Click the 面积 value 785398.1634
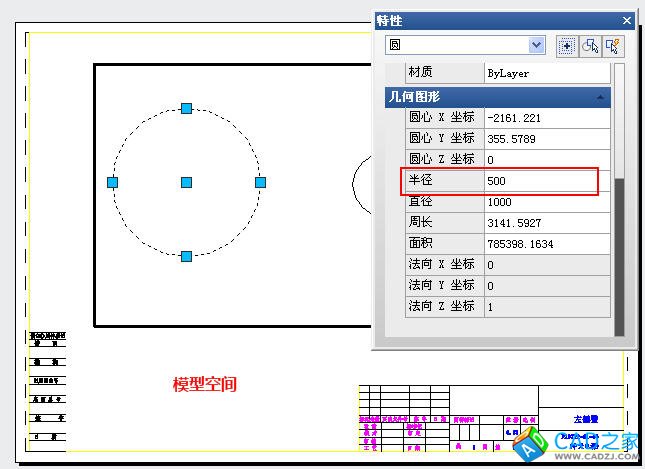Viewport: 645px width, 469px height. [x=545, y=244]
